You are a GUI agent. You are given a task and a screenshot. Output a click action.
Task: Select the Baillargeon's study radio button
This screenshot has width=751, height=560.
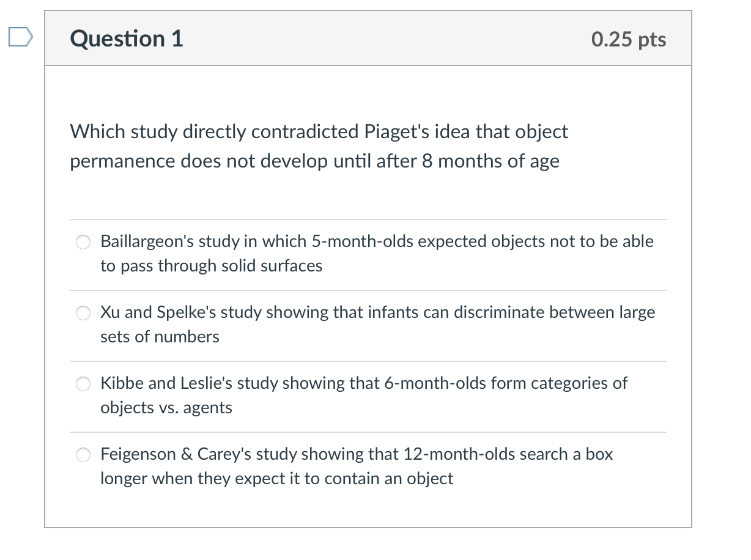point(84,243)
